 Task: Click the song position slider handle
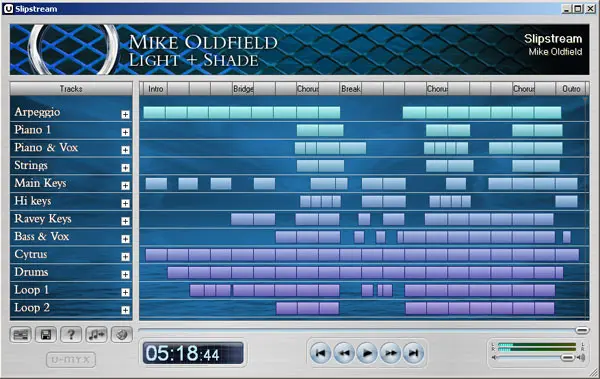pos(582,330)
